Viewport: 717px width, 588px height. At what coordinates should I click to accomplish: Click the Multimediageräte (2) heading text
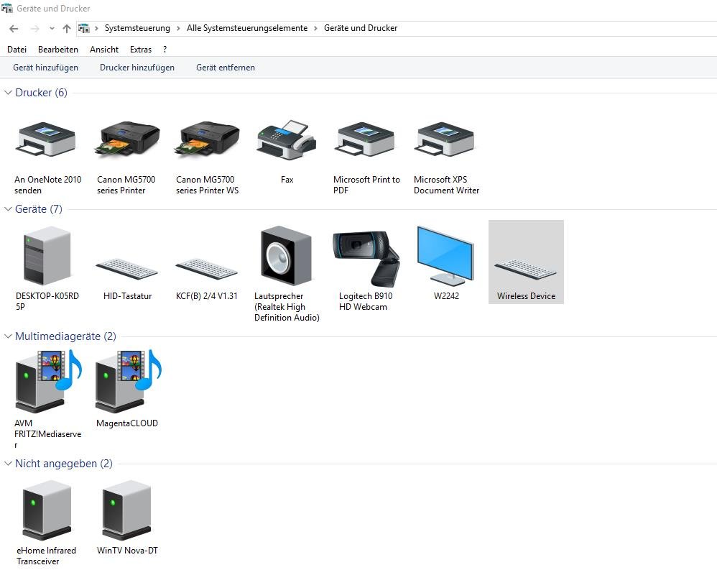(x=65, y=336)
